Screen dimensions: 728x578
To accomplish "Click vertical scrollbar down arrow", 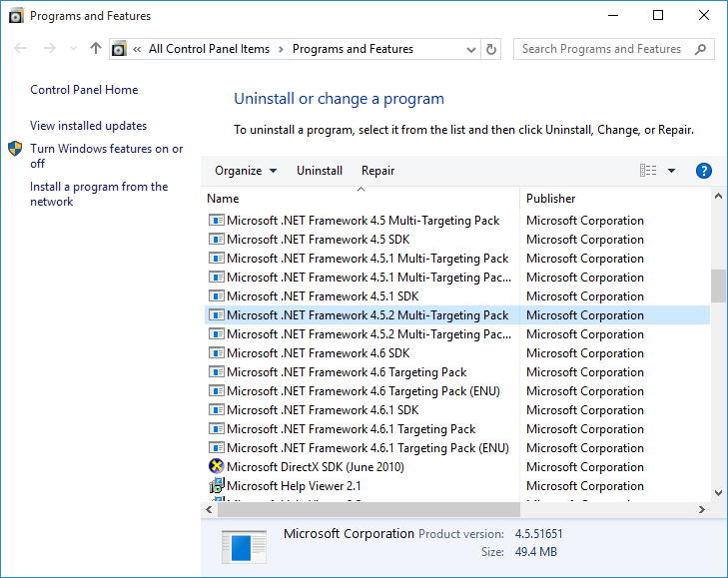I will (718, 492).
